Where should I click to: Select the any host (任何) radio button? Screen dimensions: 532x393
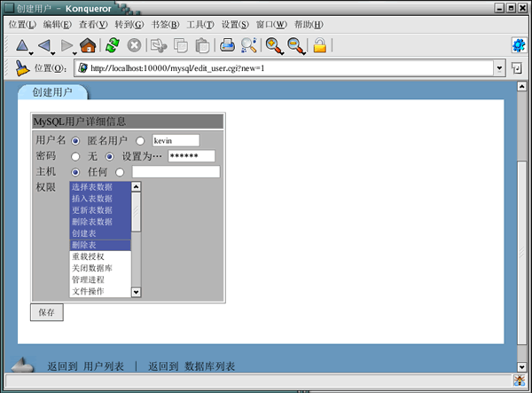click(75, 172)
